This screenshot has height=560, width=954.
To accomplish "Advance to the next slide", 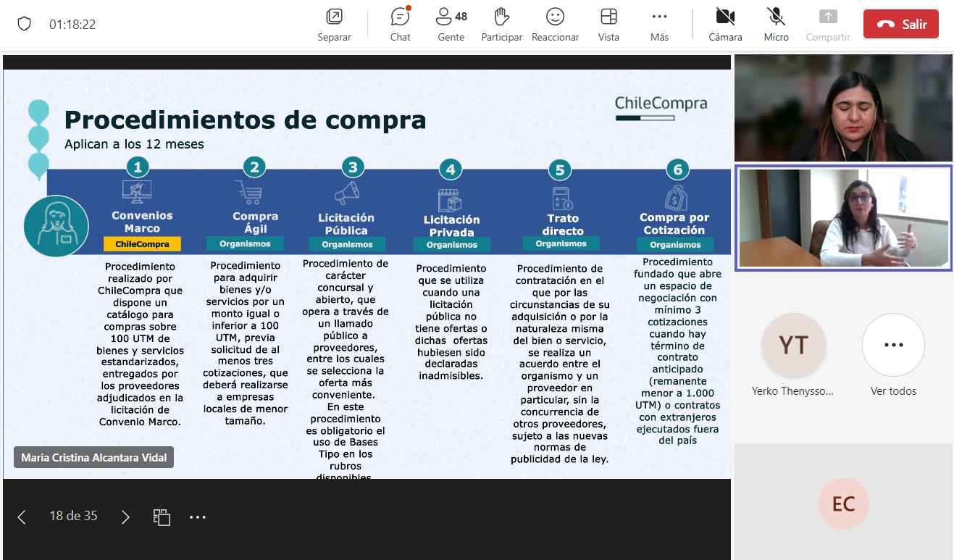I will click(125, 517).
